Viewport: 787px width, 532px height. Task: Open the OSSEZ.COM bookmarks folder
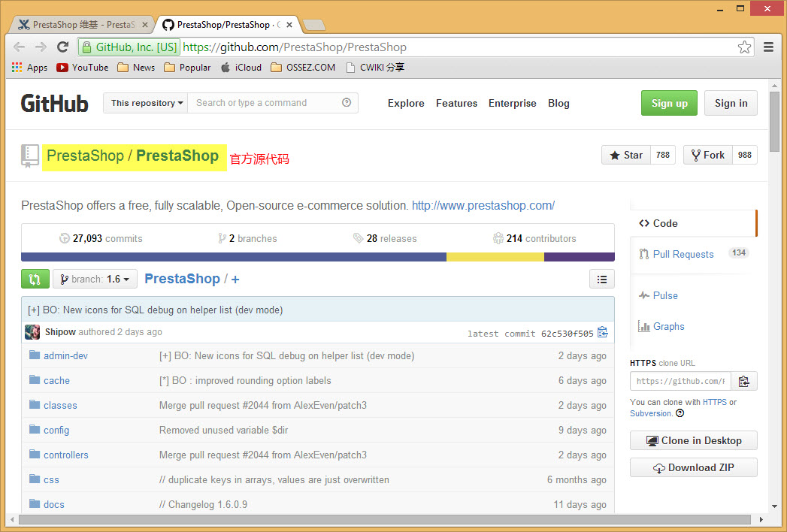pyautogui.click(x=303, y=68)
